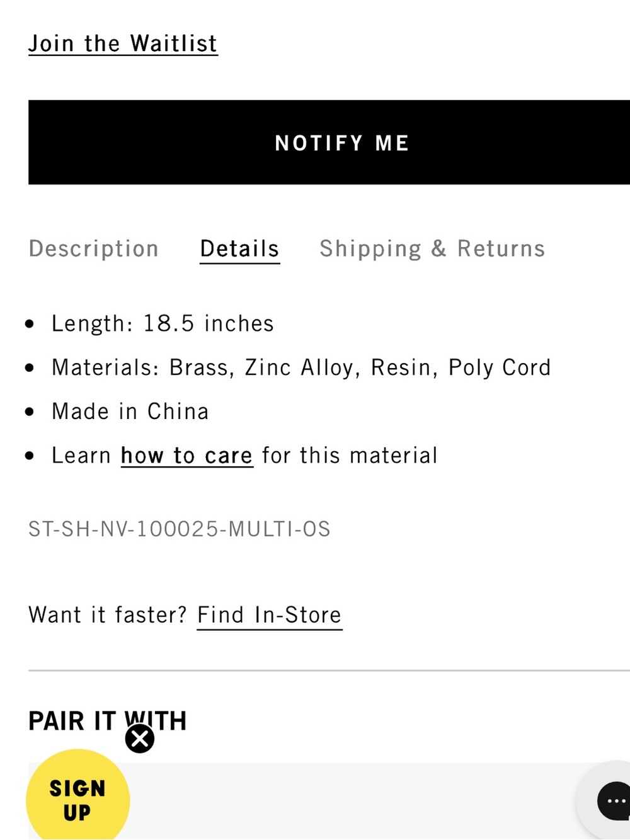Open Join the Waitlist link
Screen dimensions: 630x840
[x=123, y=44]
